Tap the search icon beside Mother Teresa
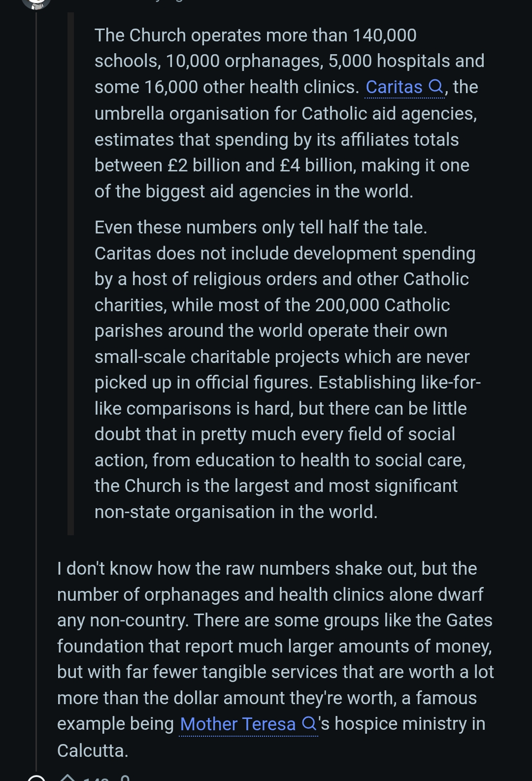Image resolution: width=532 pixels, height=781 pixels. coord(309,724)
